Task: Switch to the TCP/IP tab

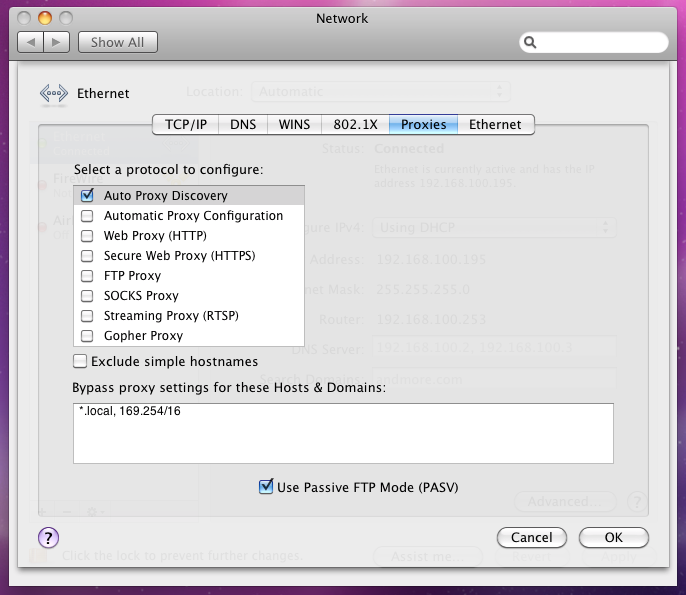Action: [186, 125]
